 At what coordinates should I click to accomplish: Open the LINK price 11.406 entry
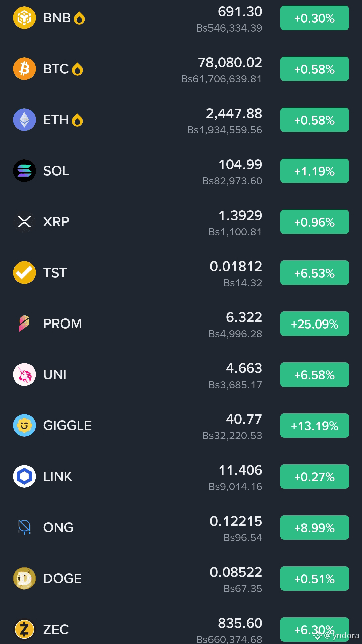pyautogui.click(x=240, y=470)
